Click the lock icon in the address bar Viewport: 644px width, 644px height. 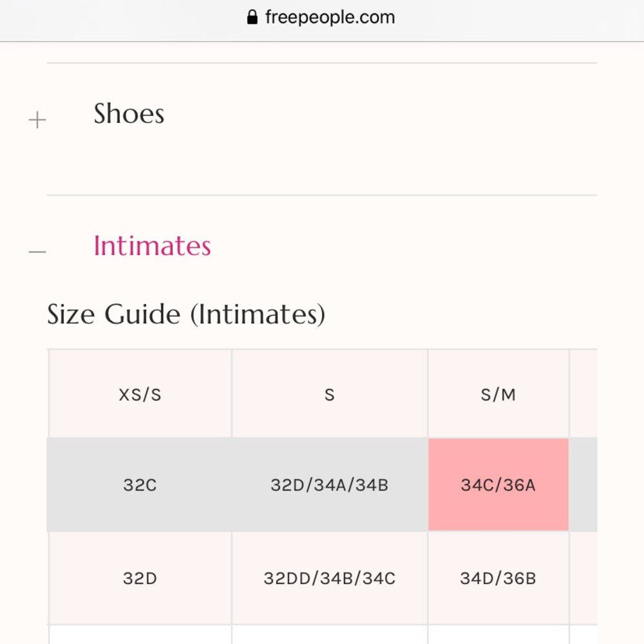coord(252,17)
